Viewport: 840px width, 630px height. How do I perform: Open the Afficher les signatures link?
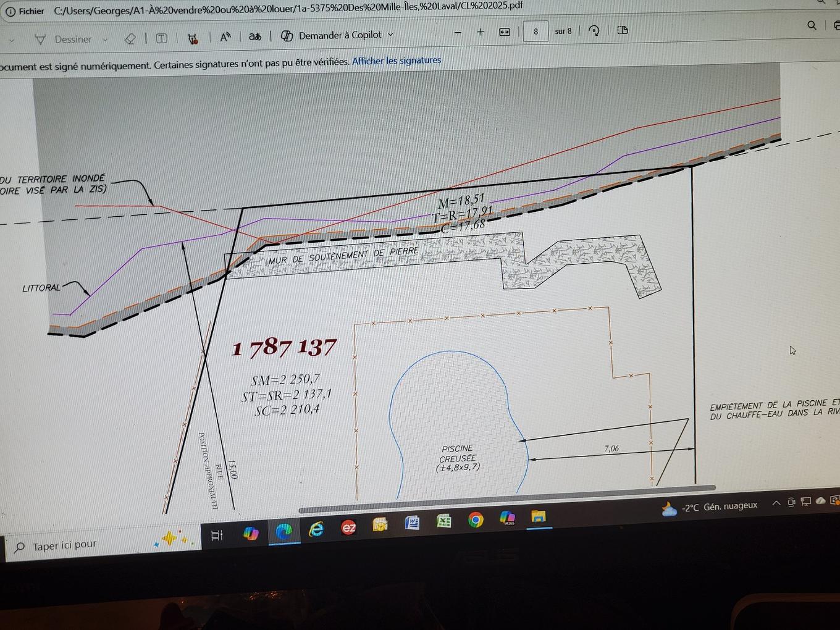point(397,61)
